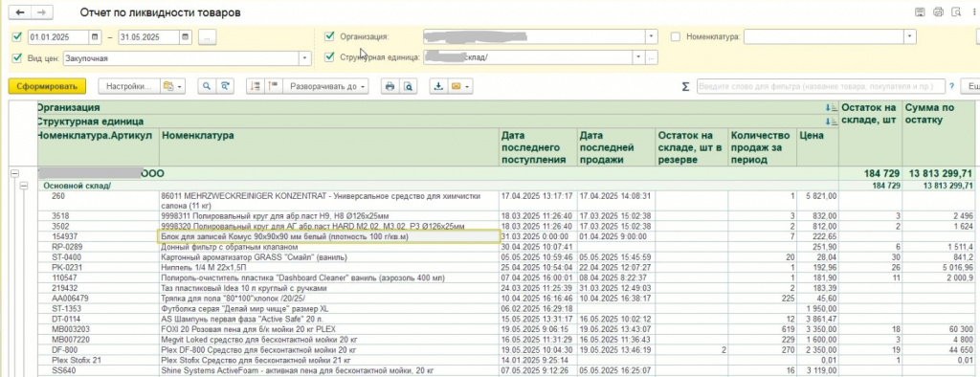Open the three-dot more menu
This screenshot has height=377, width=980.
pos(975,11)
